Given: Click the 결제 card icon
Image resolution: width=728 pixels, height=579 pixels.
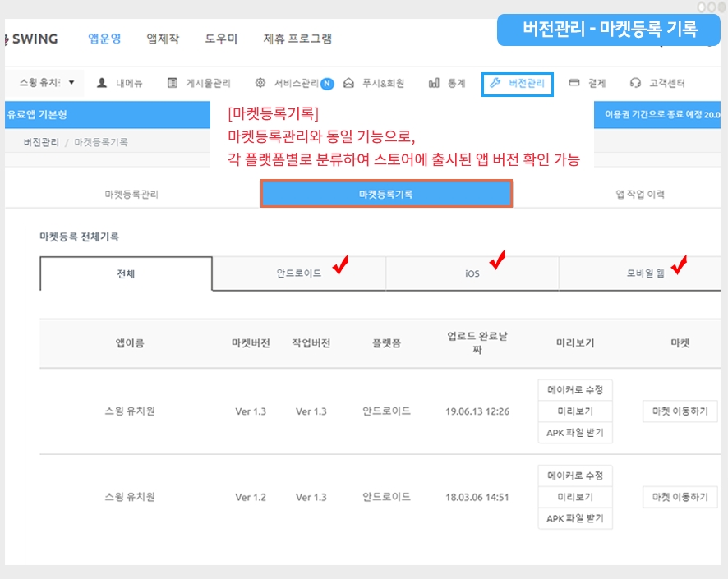Looking at the screenshot, I should point(574,83).
